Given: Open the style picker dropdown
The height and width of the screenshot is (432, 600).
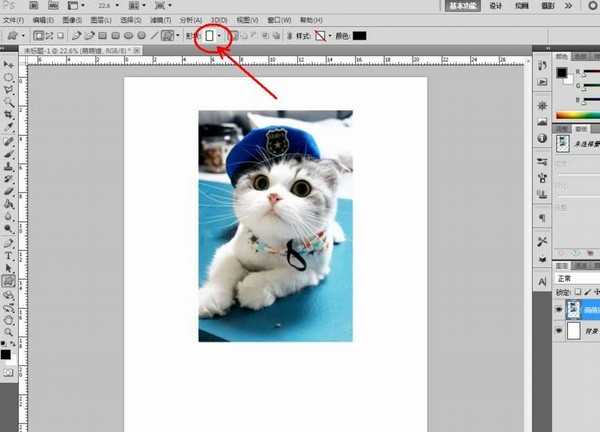Looking at the screenshot, I should pyautogui.click(x=330, y=36).
